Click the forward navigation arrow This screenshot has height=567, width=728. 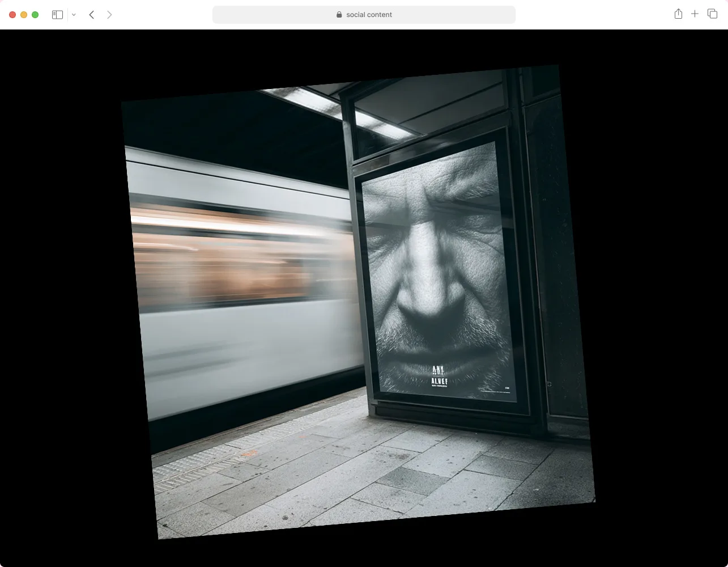click(109, 15)
